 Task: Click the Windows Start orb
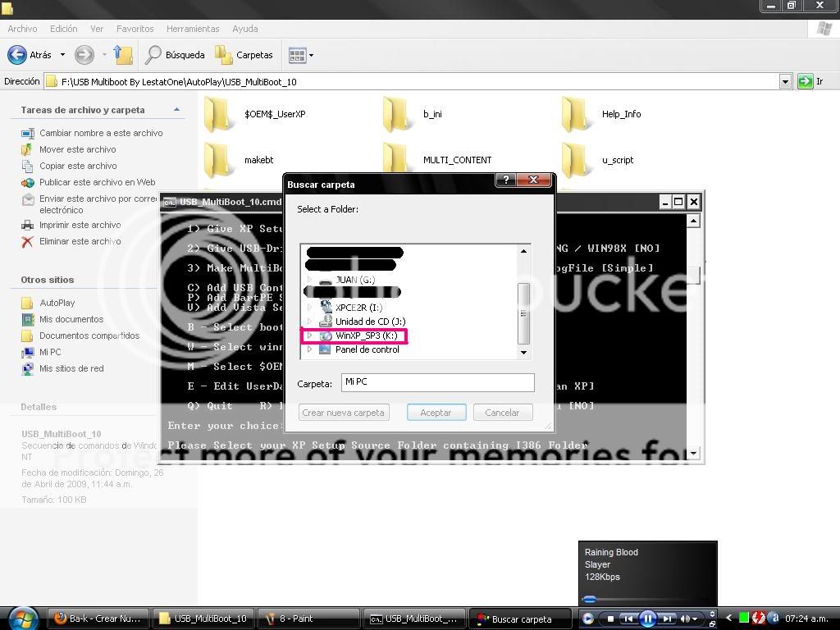(x=22, y=619)
